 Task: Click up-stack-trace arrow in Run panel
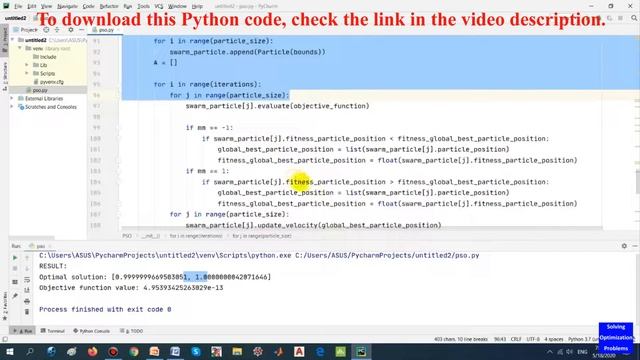[27, 258]
